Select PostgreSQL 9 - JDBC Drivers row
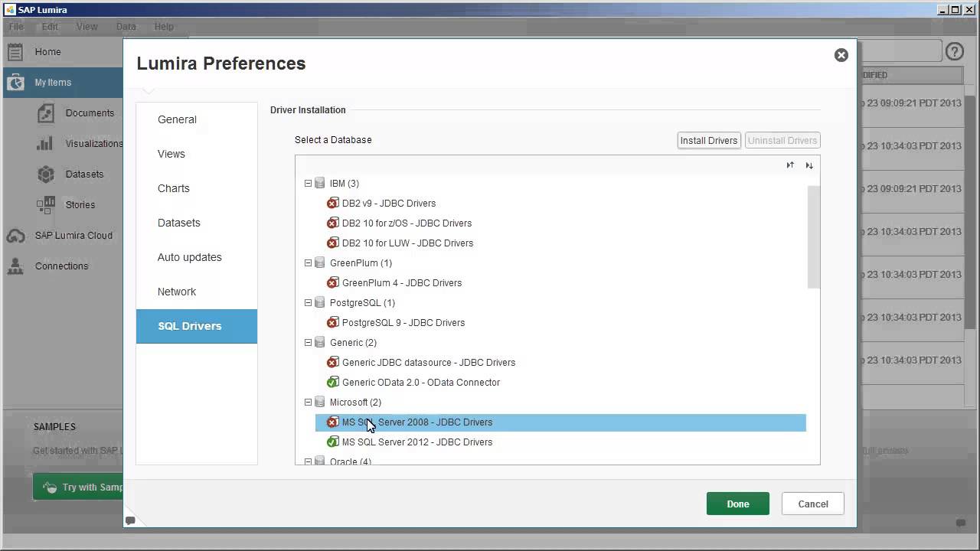 (x=560, y=323)
